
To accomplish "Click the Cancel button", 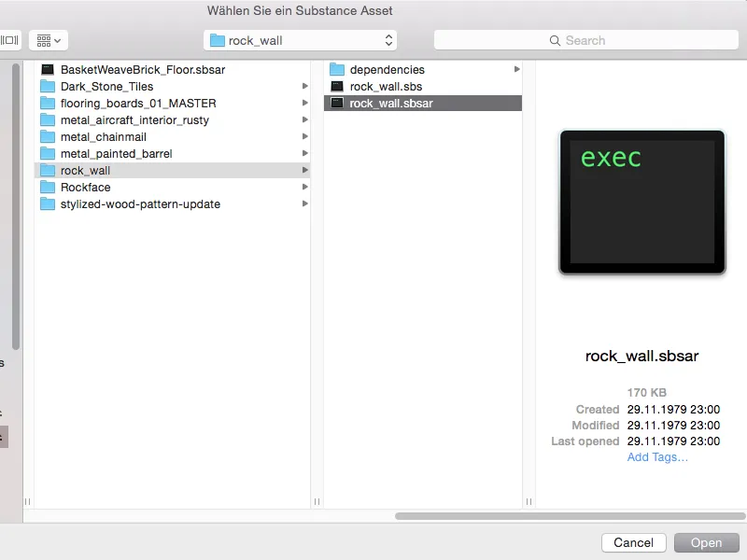I will (634, 543).
